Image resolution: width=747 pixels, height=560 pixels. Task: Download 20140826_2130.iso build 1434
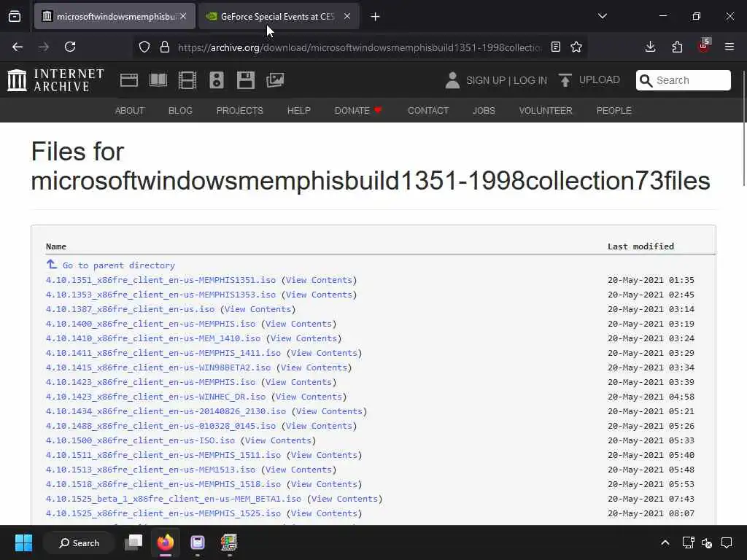coord(166,411)
